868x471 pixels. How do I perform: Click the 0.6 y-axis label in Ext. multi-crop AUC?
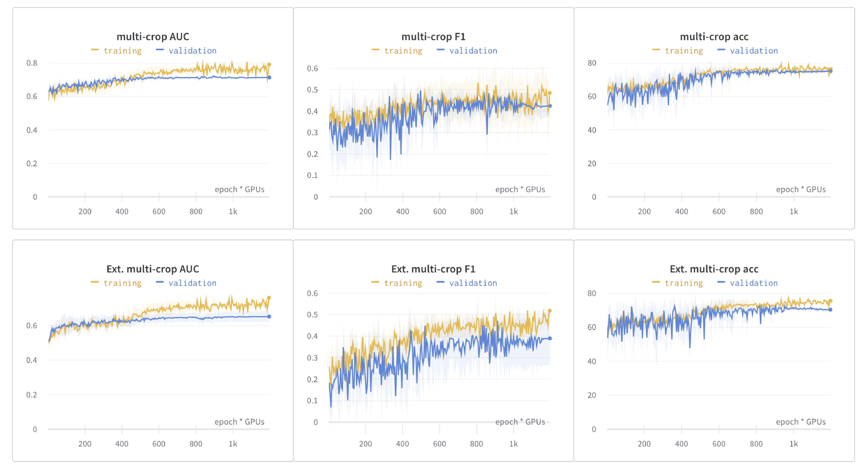tap(32, 326)
